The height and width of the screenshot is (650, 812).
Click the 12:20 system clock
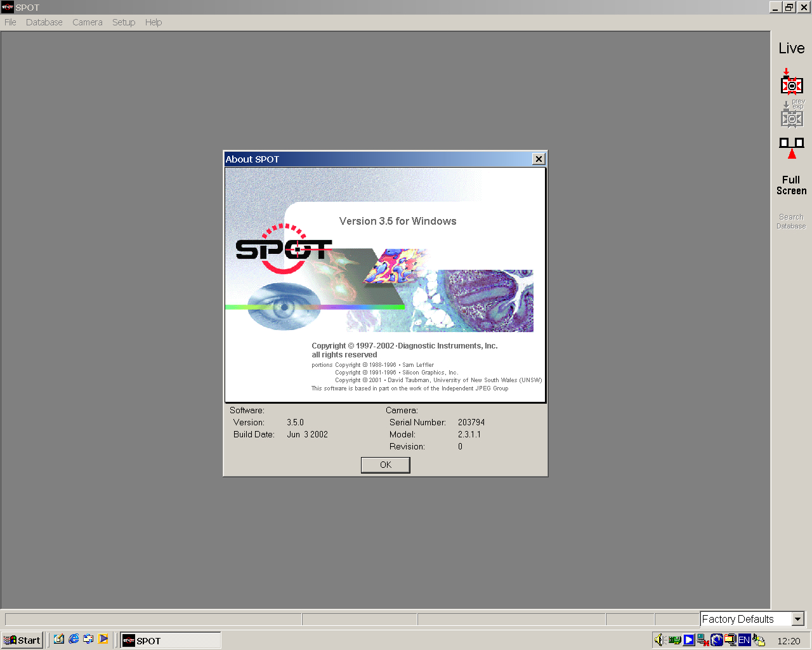tap(789, 641)
